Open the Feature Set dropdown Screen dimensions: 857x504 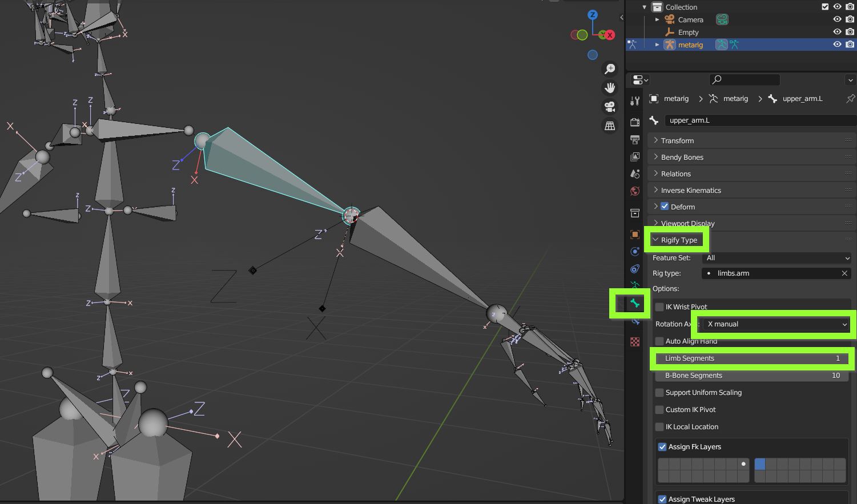point(777,258)
